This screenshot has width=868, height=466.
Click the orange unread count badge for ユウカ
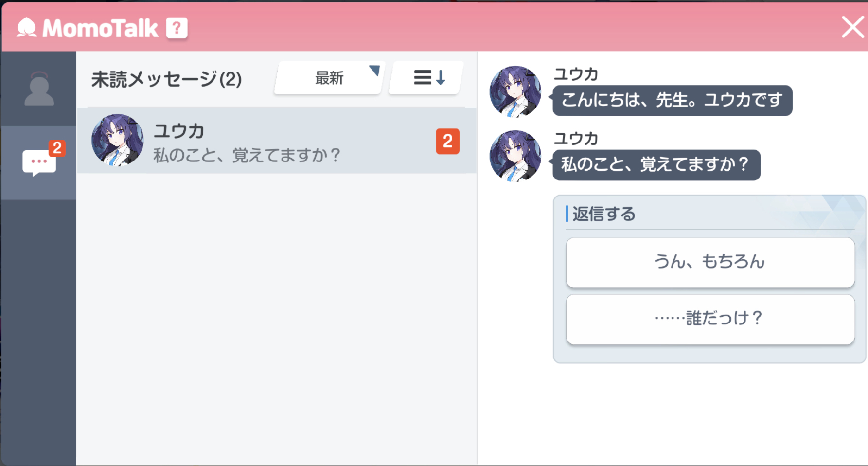tap(447, 142)
